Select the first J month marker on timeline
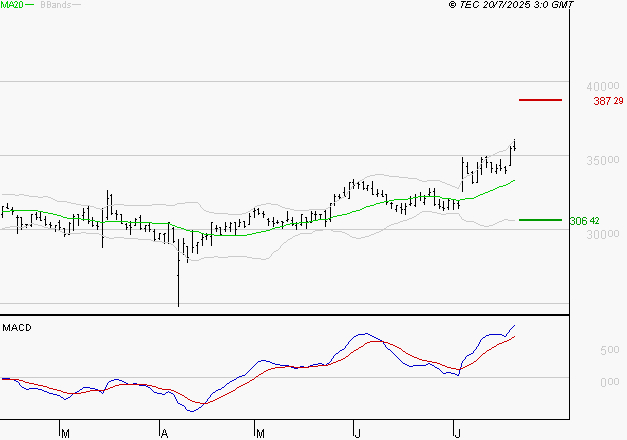 [357, 433]
